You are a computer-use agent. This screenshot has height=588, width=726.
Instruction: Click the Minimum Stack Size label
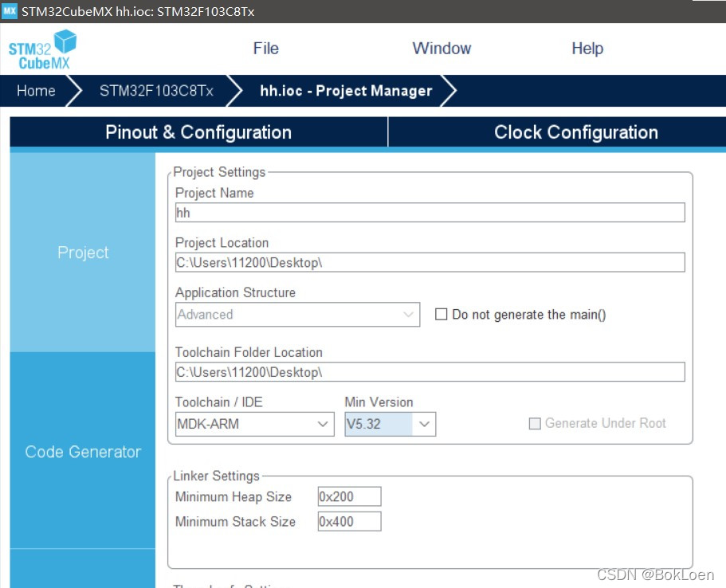[235, 521]
